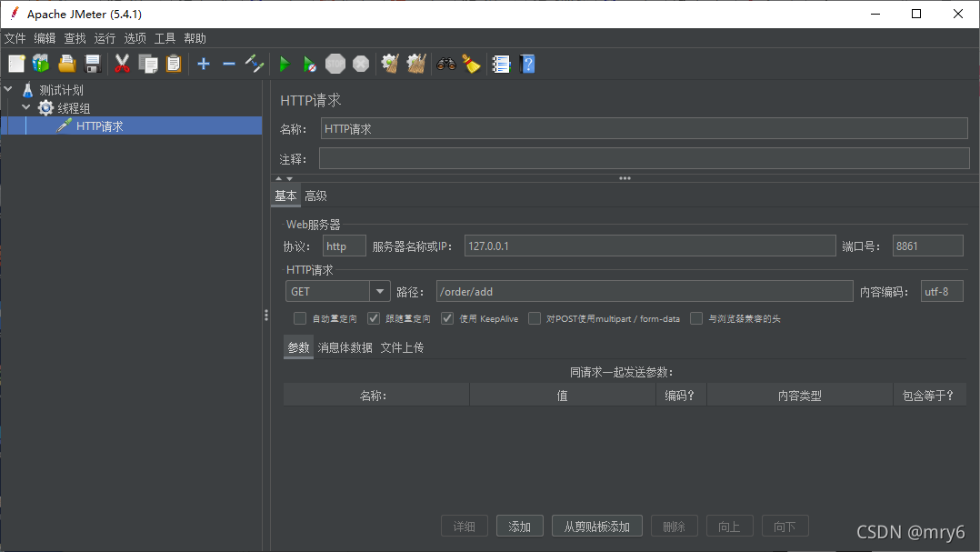This screenshot has width=980, height=552.
Task: Click the 内容类型 column header
Action: (799, 395)
